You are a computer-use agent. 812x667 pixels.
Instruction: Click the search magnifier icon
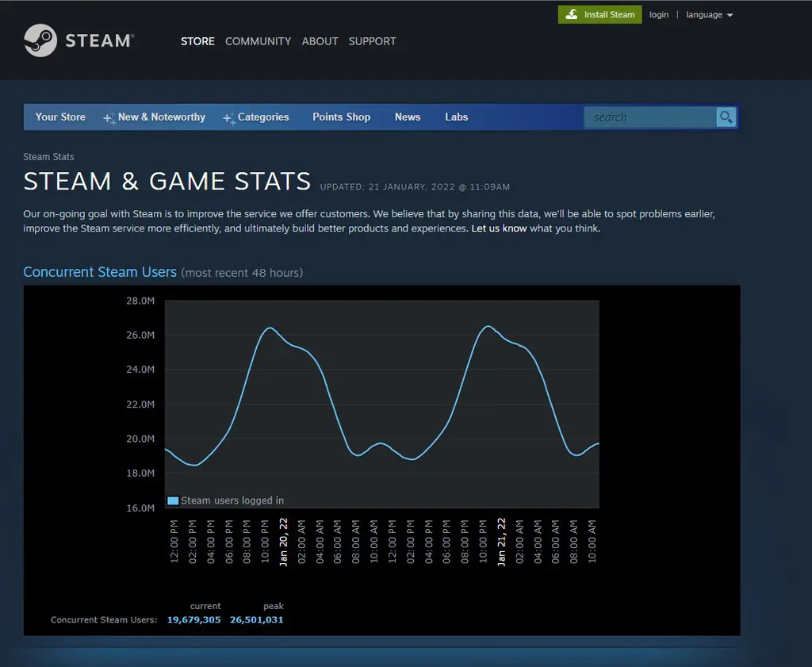726,117
